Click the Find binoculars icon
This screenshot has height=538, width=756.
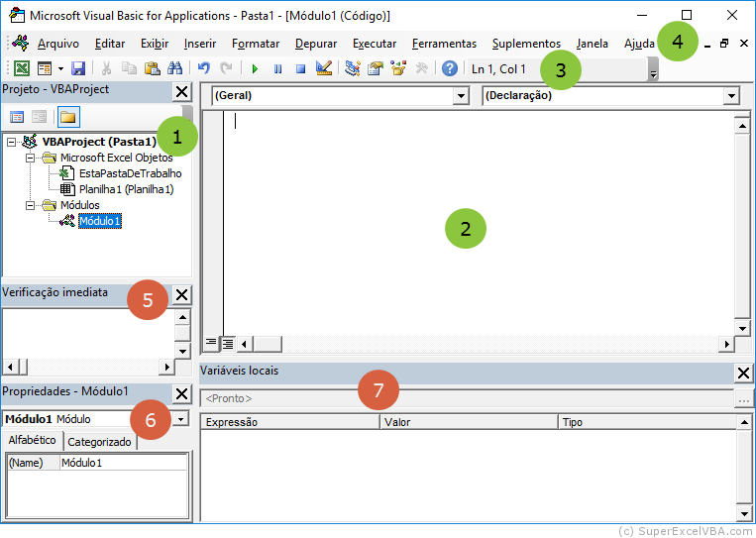[x=174, y=68]
